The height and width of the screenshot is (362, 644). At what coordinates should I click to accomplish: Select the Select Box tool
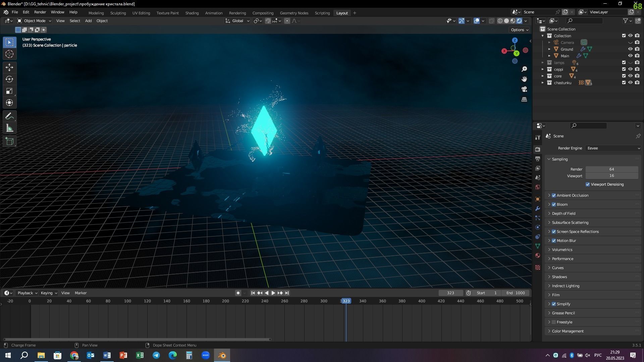[x=9, y=42]
